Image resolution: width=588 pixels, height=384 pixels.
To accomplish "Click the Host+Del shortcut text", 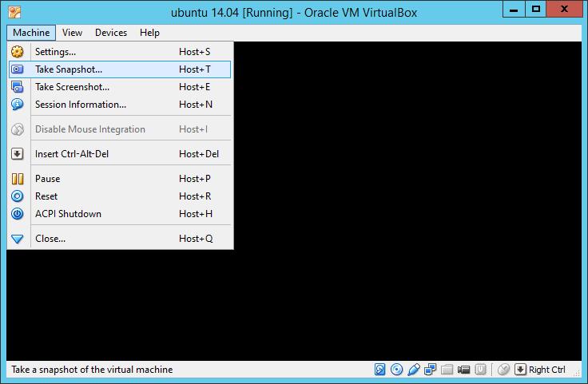I will click(199, 154).
